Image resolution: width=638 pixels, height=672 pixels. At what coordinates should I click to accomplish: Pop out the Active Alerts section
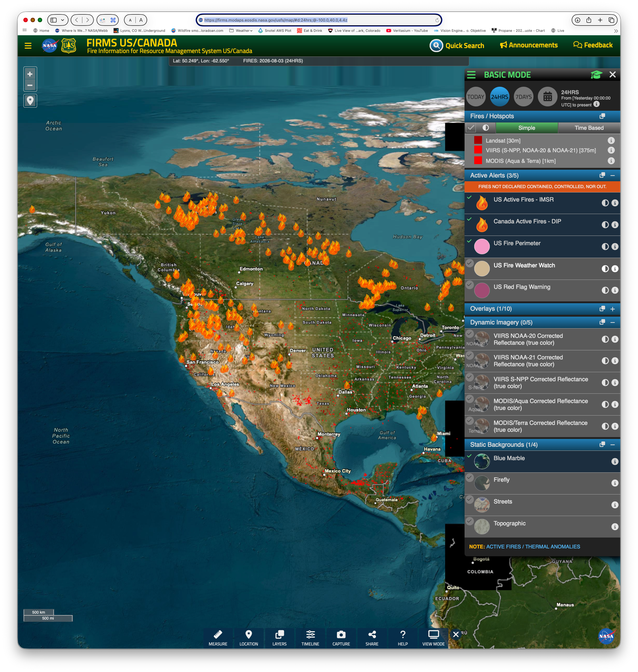coord(602,175)
